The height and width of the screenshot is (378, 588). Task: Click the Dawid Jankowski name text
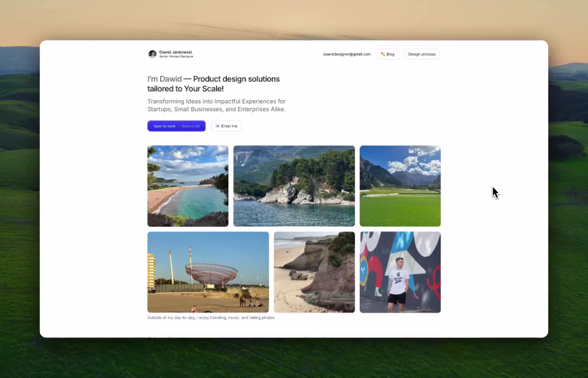click(175, 51)
